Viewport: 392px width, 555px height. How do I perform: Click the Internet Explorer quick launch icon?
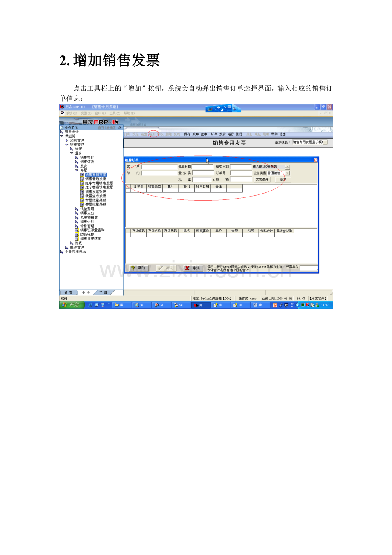pyautogui.click(x=90, y=305)
